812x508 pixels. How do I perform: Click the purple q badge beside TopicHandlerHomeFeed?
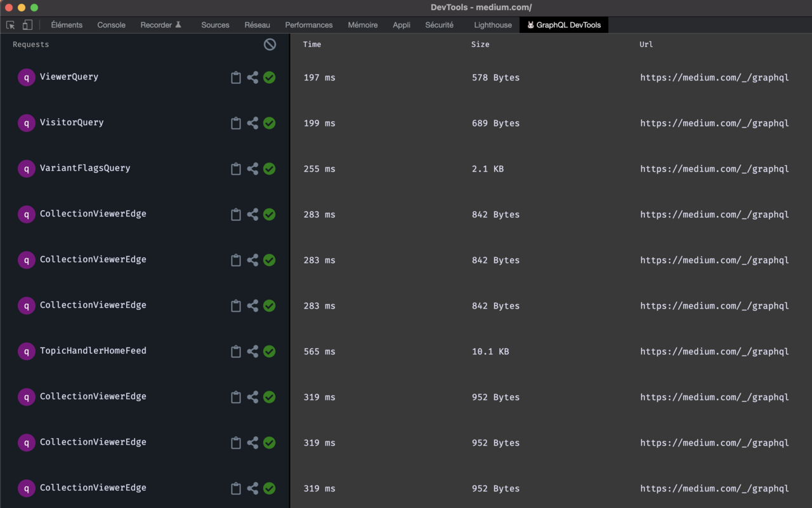(x=27, y=352)
